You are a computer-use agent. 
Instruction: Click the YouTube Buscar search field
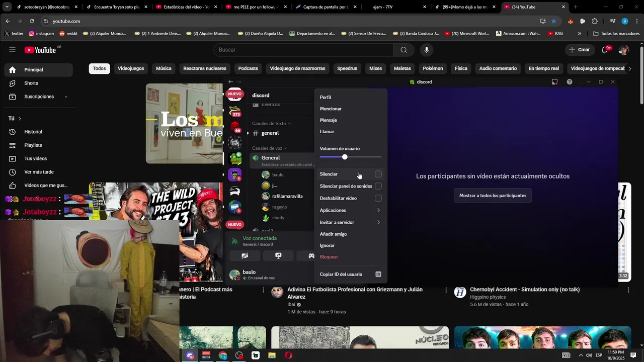click(303, 50)
